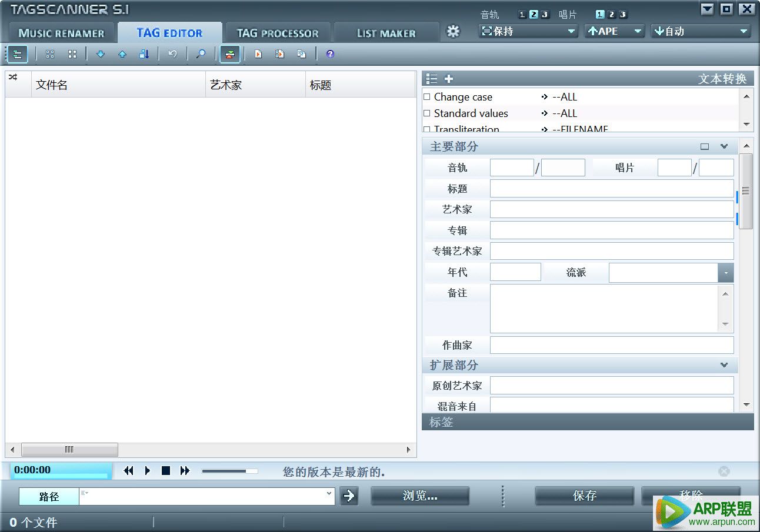Open the help icon on the toolbar
This screenshot has width=760, height=532.
tap(330, 53)
